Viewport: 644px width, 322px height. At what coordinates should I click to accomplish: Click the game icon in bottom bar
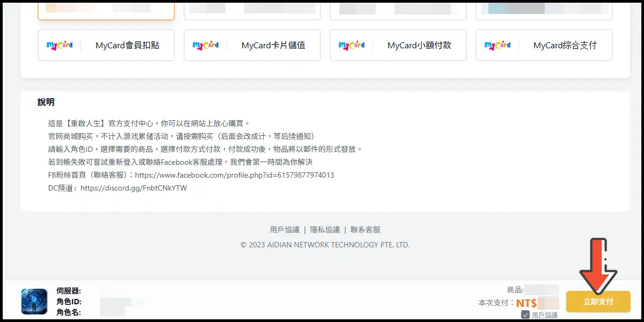(x=34, y=302)
